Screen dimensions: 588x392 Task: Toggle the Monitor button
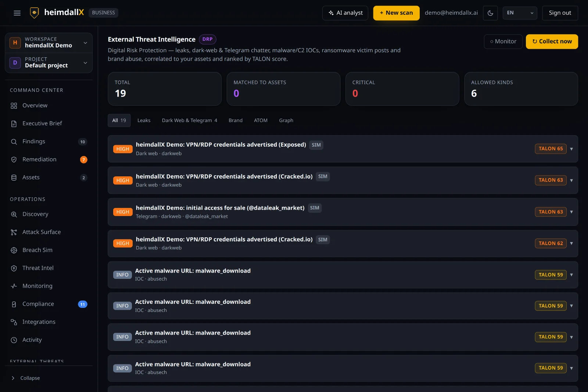click(503, 42)
